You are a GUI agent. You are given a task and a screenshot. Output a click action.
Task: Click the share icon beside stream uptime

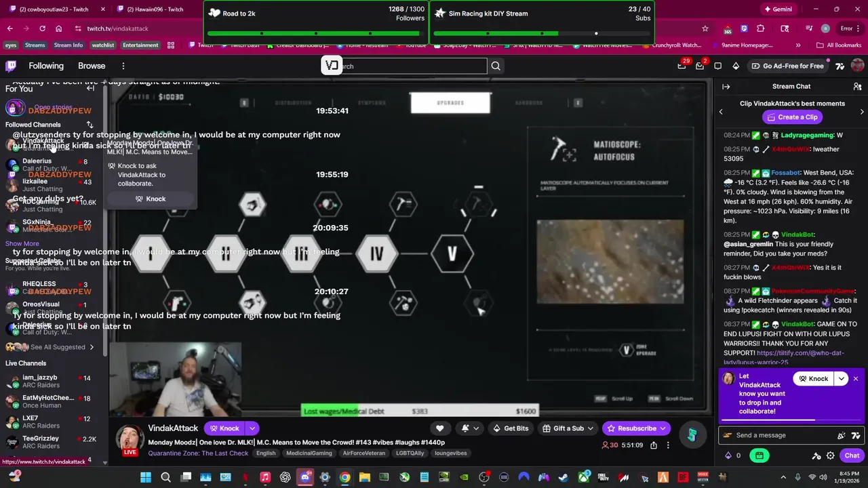(x=654, y=445)
